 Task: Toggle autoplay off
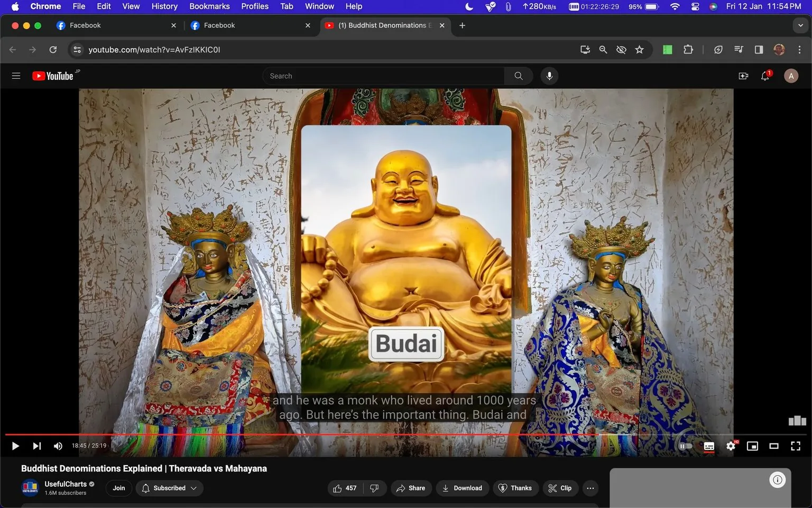tap(686, 446)
